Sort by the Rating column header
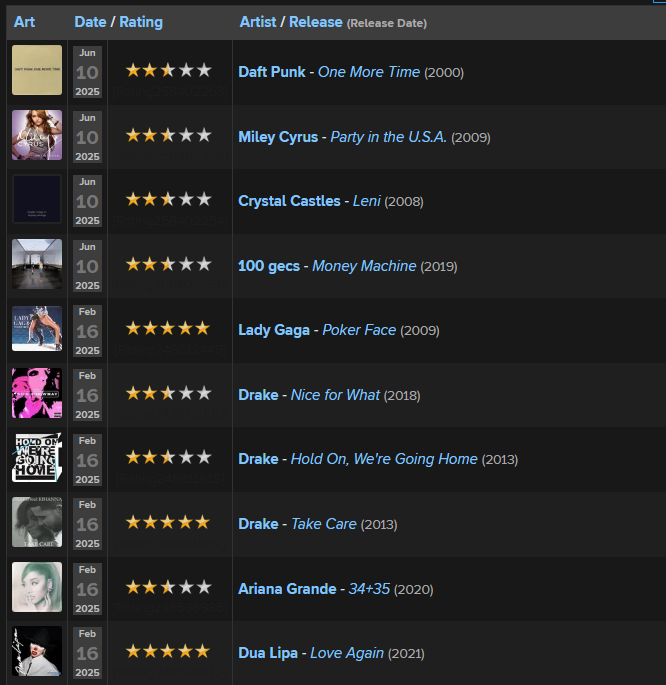This screenshot has width=666, height=685. [141, 22]
